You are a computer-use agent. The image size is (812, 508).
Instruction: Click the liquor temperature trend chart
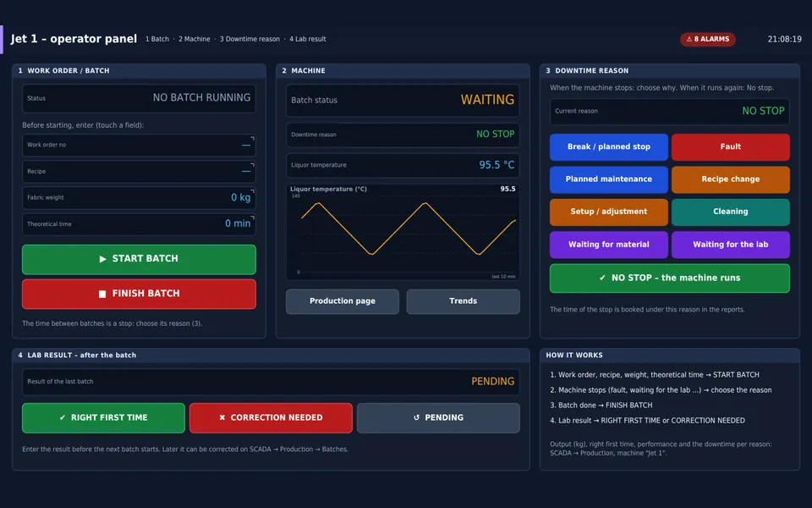[403, 232]
